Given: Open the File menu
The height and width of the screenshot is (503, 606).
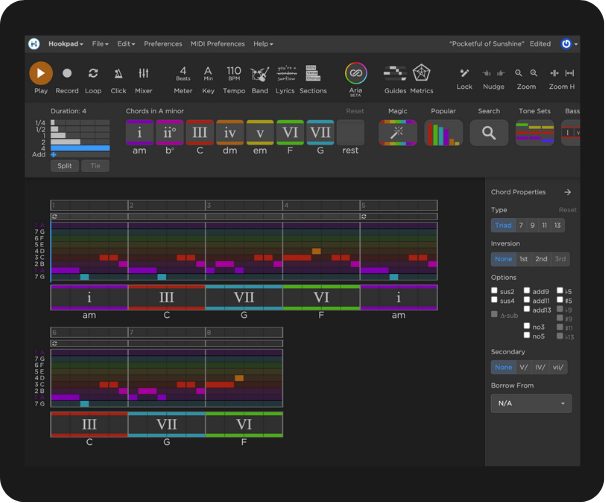Looking at the screenshot, I should click(100, 44).
